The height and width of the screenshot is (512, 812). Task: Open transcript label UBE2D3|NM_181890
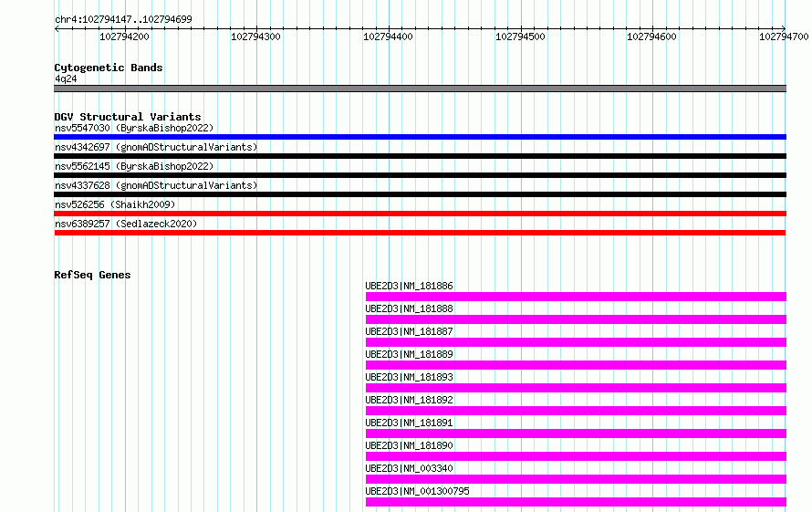click(x=409, y=445)
